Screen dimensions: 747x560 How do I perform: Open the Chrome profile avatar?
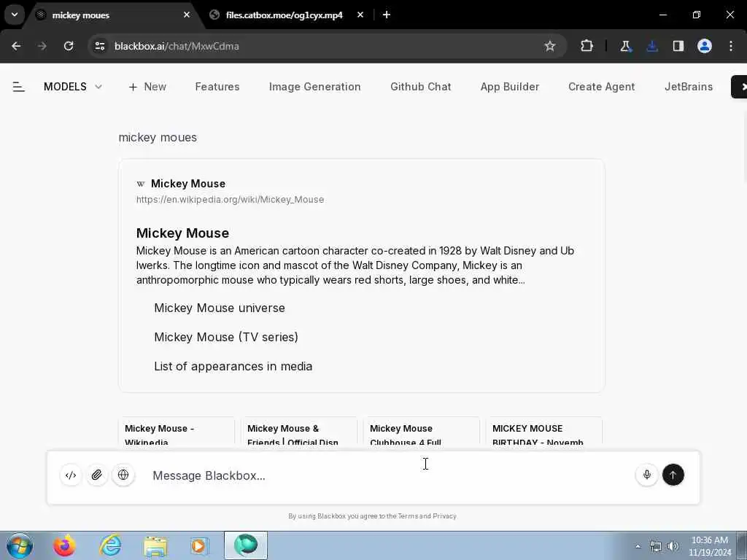tap(705, 46)
